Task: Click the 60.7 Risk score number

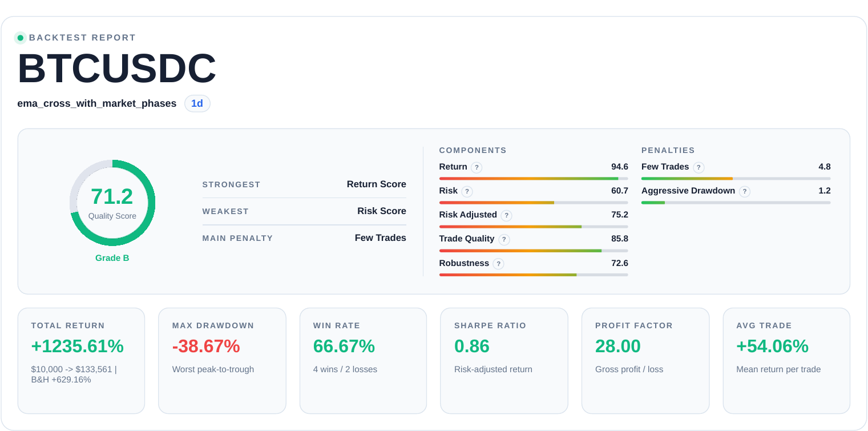Action: coord(620,191)
